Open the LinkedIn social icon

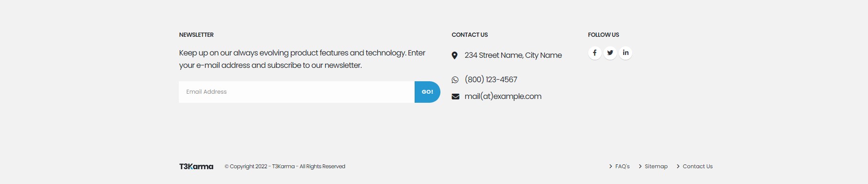626,53
